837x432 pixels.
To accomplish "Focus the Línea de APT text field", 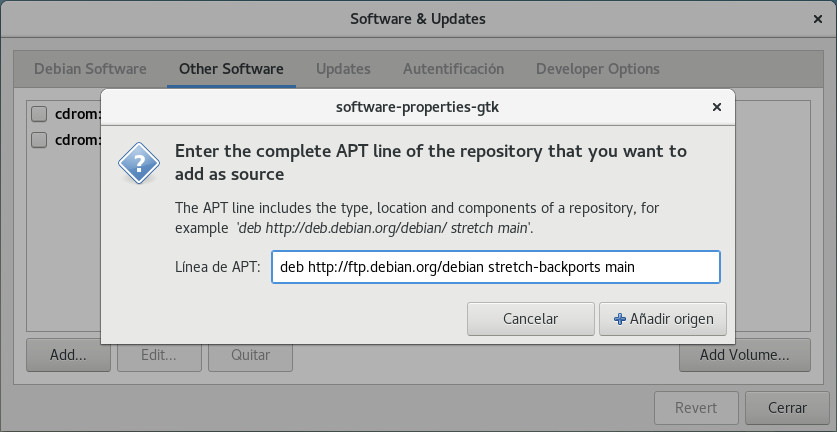I will point(495,267).
